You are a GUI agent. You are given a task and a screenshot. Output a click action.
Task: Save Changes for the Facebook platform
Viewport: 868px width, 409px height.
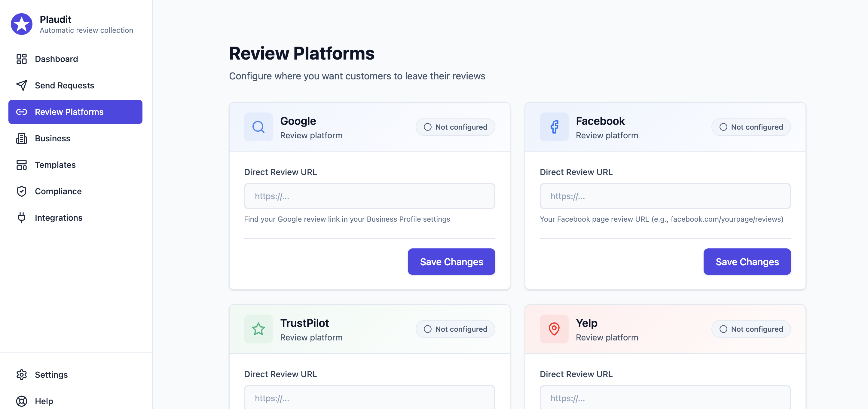[x=747, y=262]
